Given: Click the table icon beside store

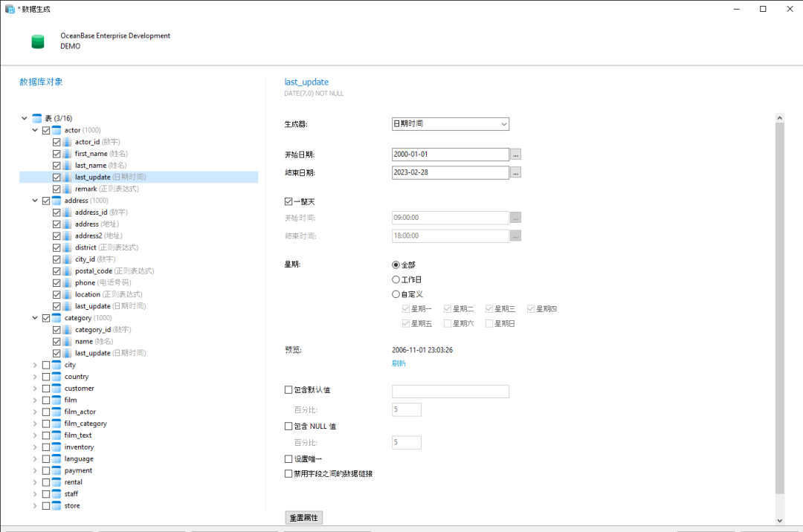Looking at the screenshot, I should coord(57,506).
